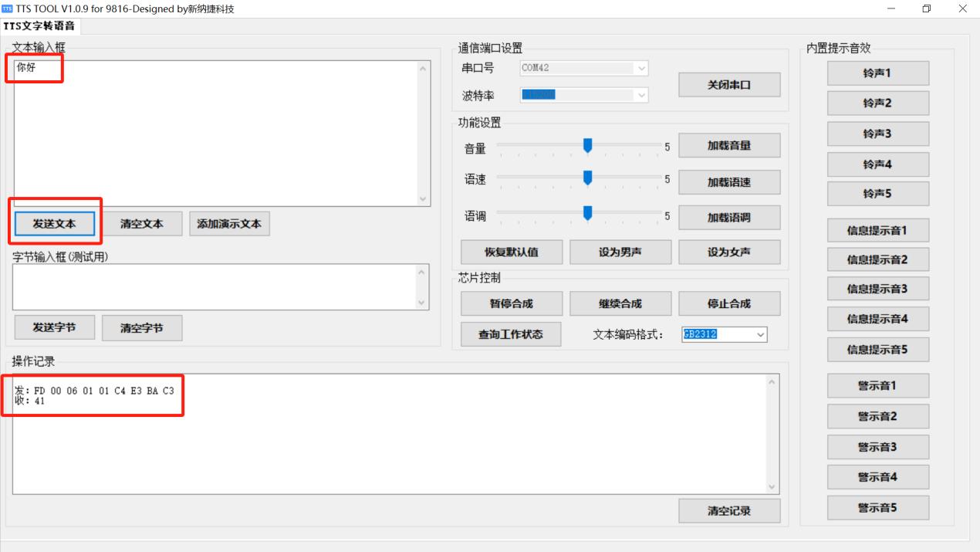Screen dimensions: 980x552
Task: Switch to the TTS文字转语音 tab
Action: coord(38,25)
